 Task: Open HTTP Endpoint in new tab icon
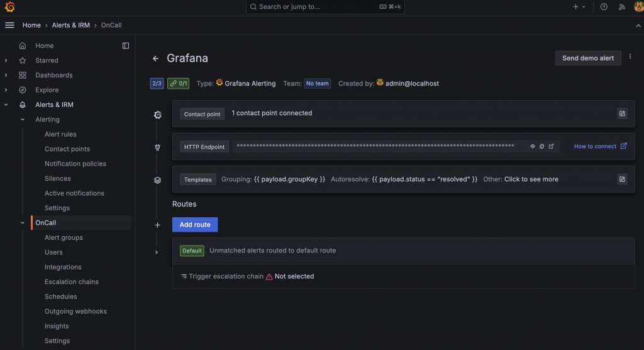coord(551,147)
